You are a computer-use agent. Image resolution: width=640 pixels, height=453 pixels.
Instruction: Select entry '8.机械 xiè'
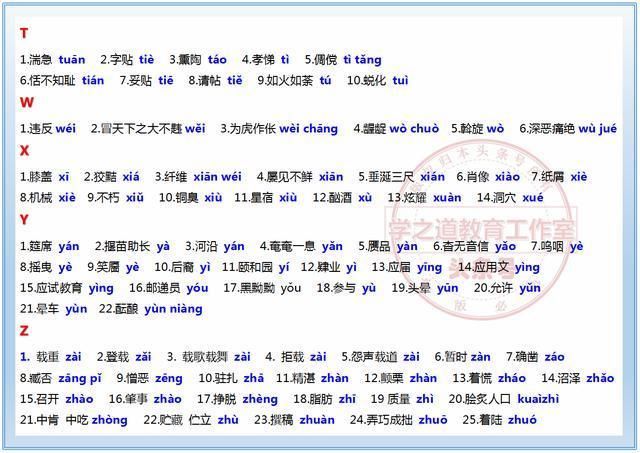point(48,198)
